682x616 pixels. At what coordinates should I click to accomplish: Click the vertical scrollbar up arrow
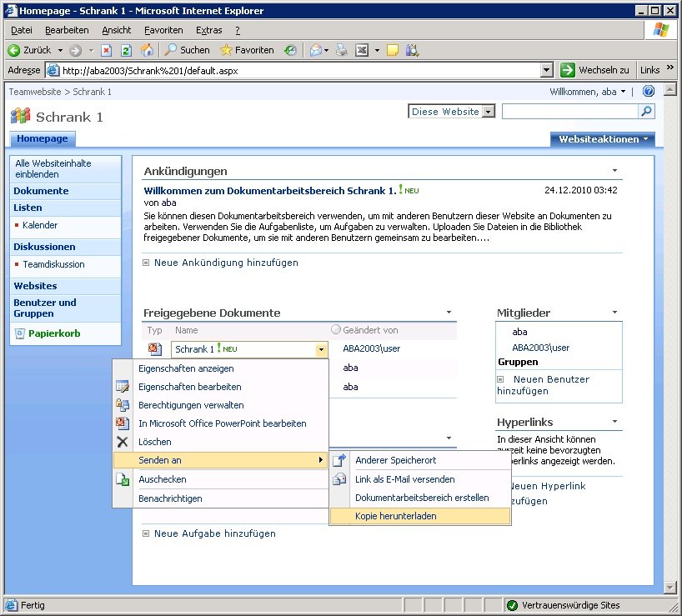coord(670,90)
